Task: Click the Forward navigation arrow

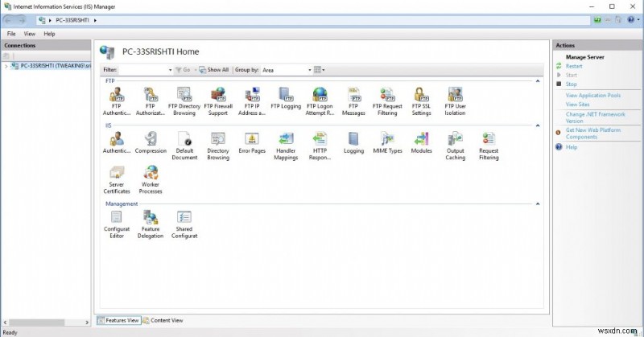Action: 22,19
